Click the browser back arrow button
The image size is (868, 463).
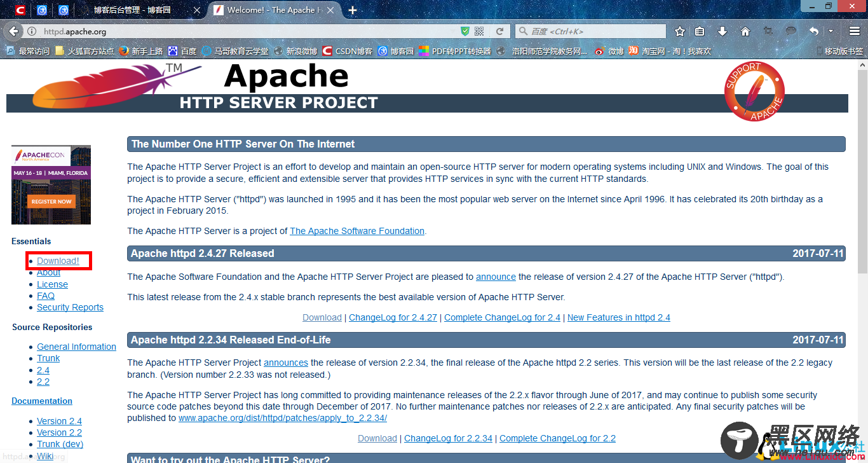(x=13, y=31)
